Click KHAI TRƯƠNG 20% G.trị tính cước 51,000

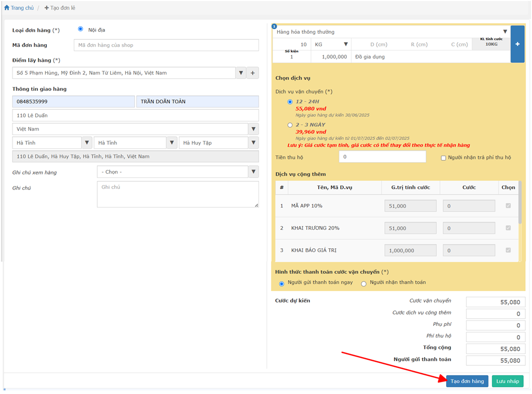tap(410, 228)
